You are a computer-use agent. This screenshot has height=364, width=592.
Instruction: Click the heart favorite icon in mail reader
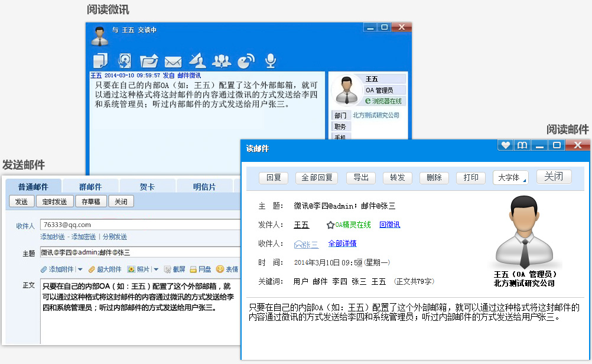(x=505, y=145)
